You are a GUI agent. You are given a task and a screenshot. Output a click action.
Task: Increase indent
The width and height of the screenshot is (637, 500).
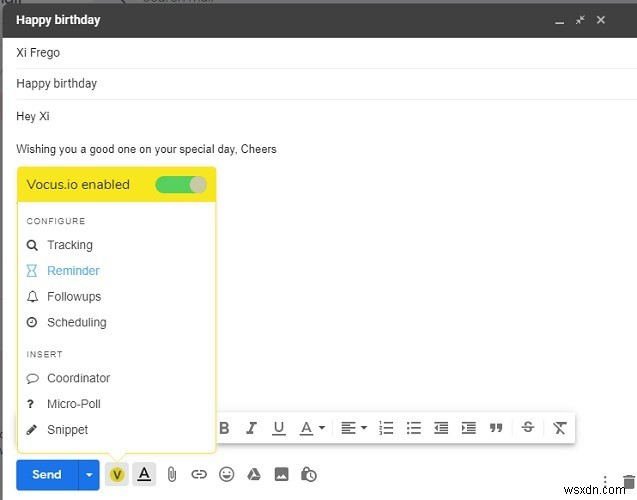[x=469, y=428]
